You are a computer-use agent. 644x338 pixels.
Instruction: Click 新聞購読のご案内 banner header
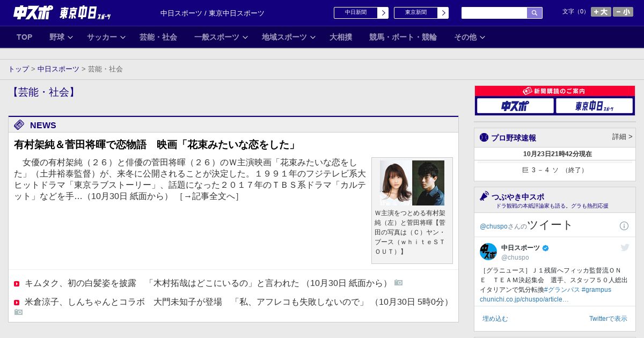coord(554,91)
